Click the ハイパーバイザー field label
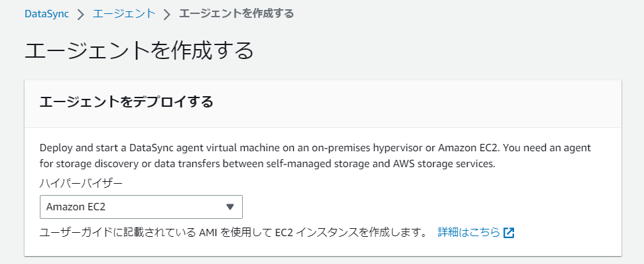 pyautogui.click(x=81, y=183)
